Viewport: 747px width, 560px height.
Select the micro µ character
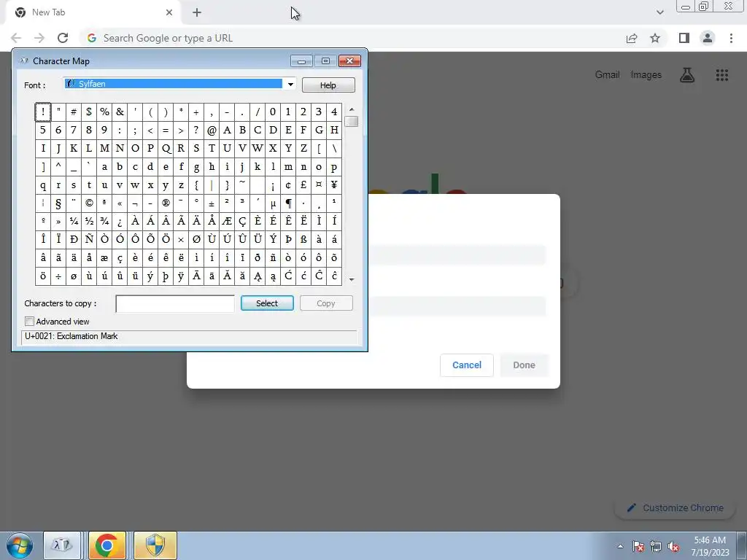[273, 203]
